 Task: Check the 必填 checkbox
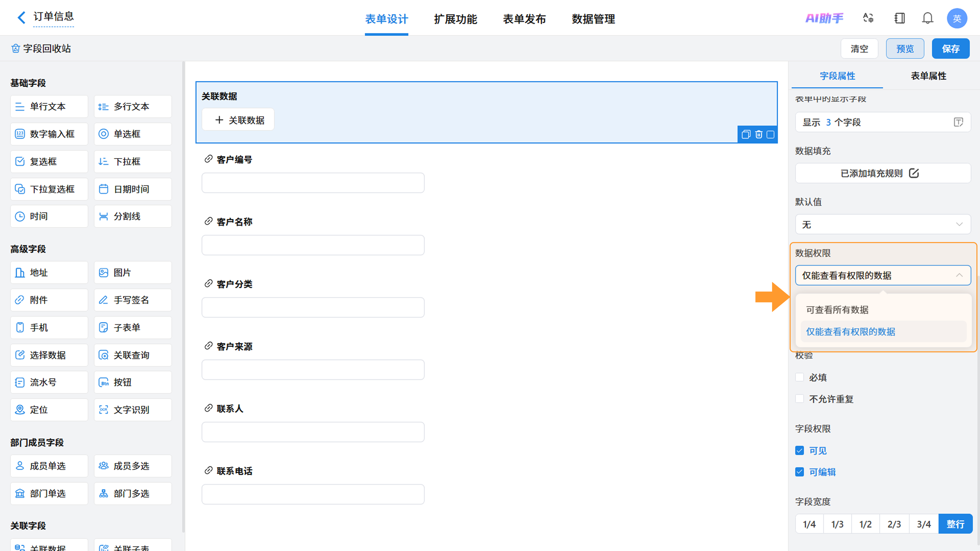pyautogui.click(x=799, y=377)
